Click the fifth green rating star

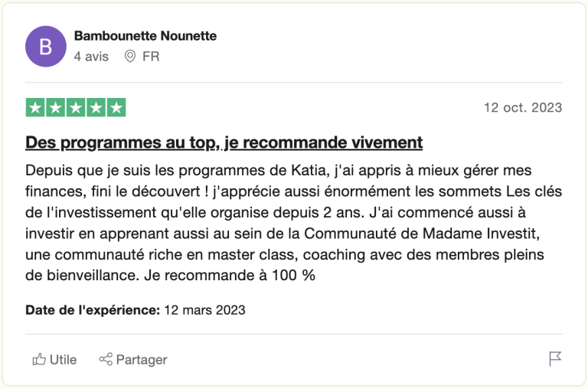click(x=116, y=108)
